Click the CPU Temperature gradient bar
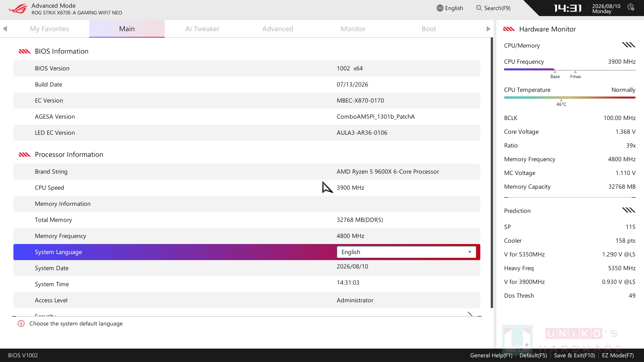The width and height of the screenshot is (644, 362). (570, 98)
